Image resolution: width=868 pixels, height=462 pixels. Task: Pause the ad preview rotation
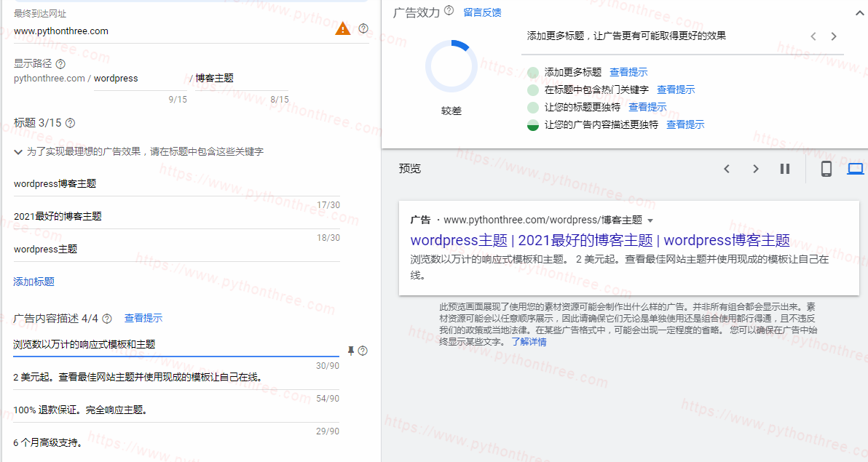coord(785,169)
